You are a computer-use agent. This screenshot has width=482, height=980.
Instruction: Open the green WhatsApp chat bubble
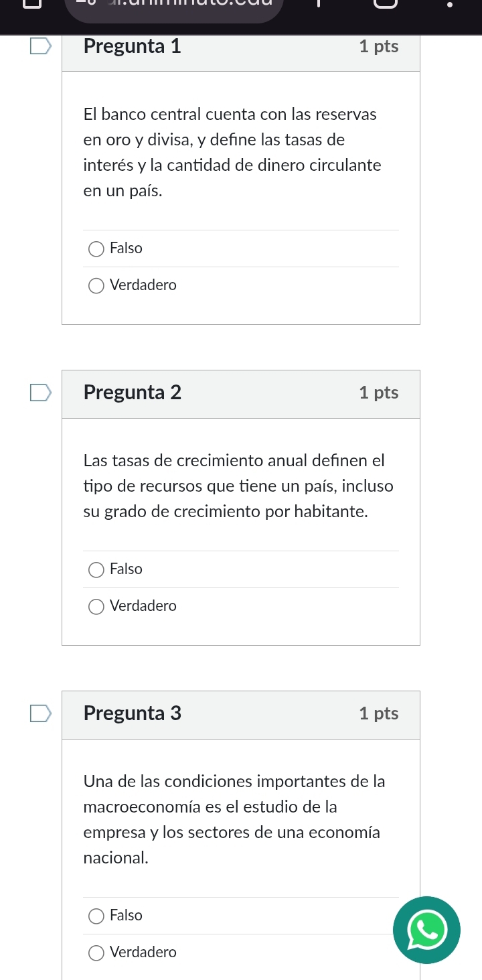426,930
